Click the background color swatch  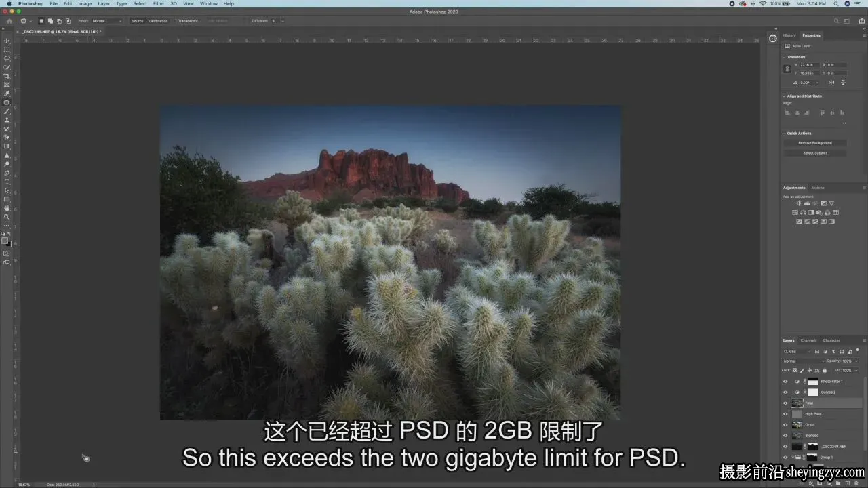[x=8, y=244]
